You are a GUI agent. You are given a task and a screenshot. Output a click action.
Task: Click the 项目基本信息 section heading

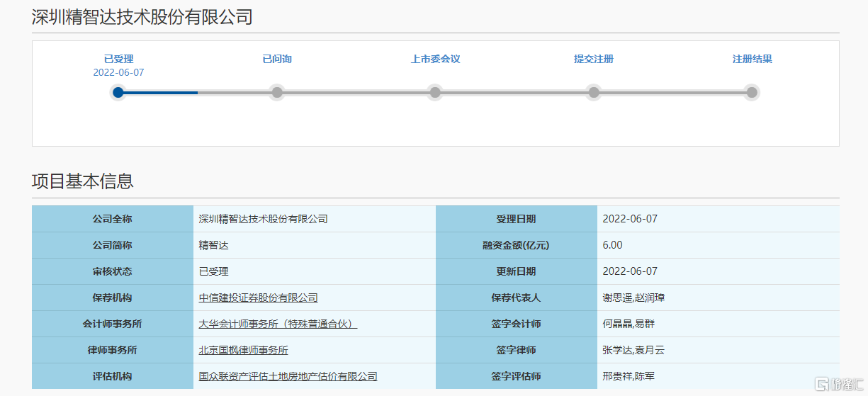(83, 181)
